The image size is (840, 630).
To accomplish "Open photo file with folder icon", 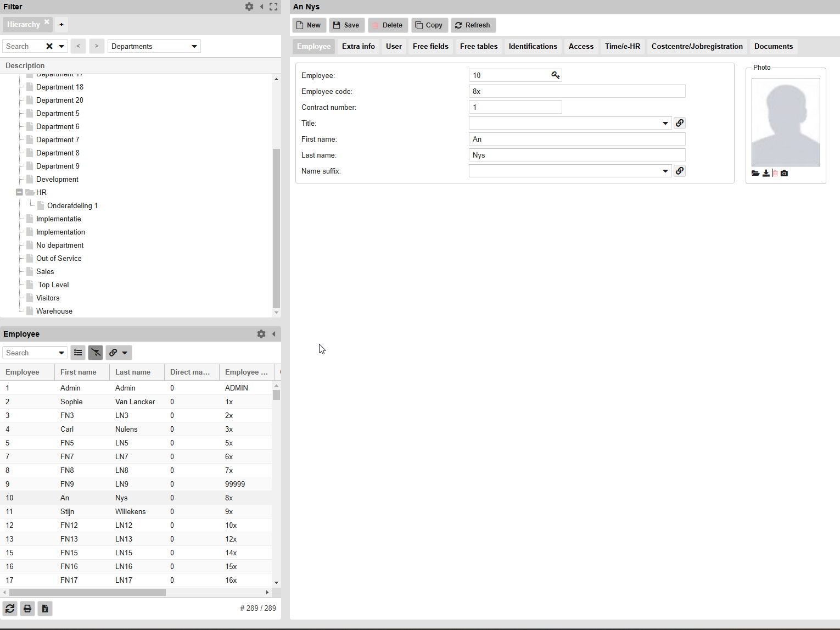I will 755,173.
